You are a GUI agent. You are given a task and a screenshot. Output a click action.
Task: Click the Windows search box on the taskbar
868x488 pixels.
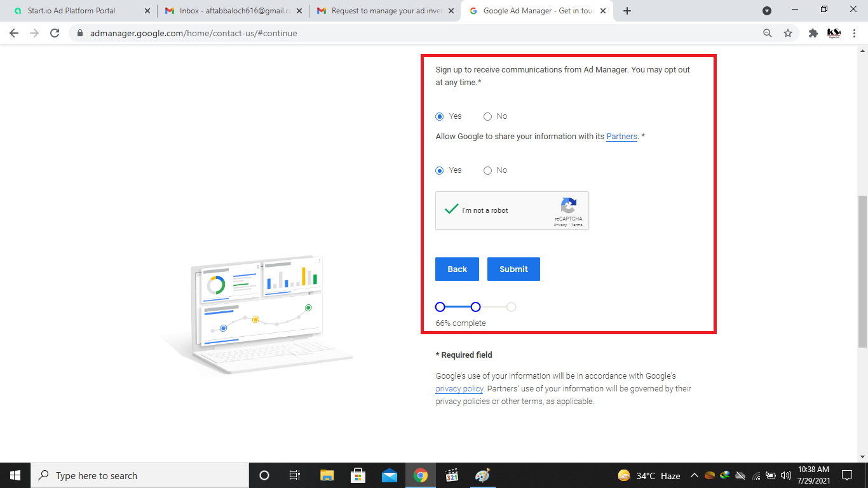coord(140,475)
